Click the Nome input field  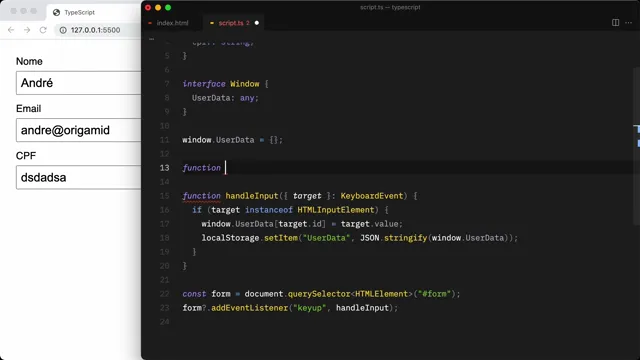click(x=78, y=83)
